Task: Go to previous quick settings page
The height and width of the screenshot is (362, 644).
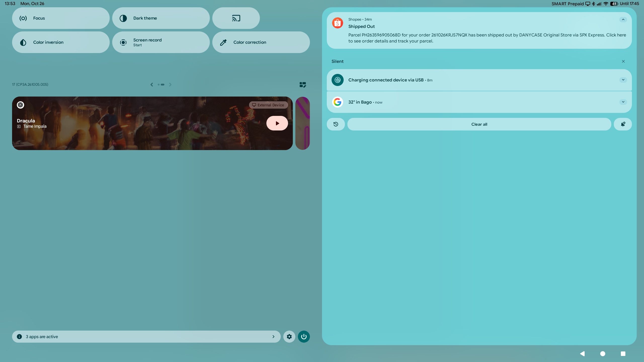Action: pos(152,85)
